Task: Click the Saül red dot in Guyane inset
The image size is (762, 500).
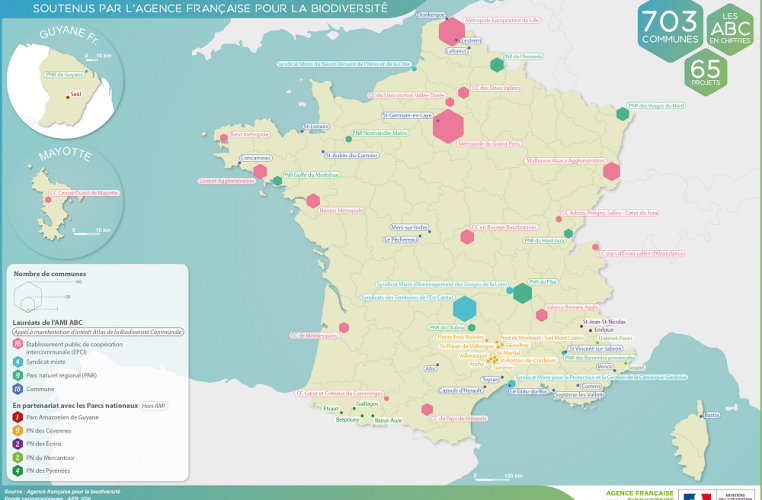Action: 68,97
